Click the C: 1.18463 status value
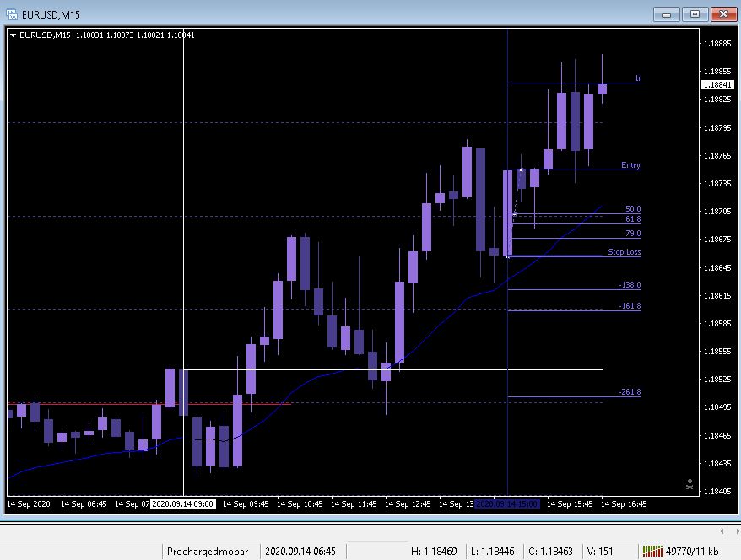 (550, 551)
